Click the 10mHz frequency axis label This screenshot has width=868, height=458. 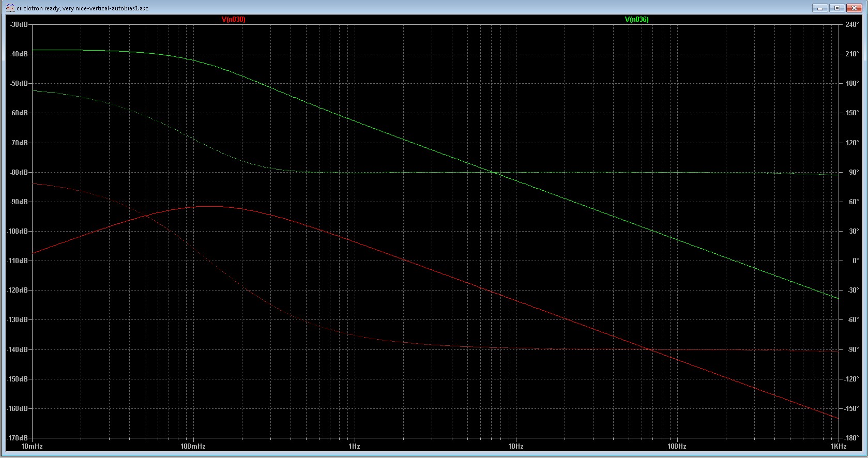[x=32, y=446]
